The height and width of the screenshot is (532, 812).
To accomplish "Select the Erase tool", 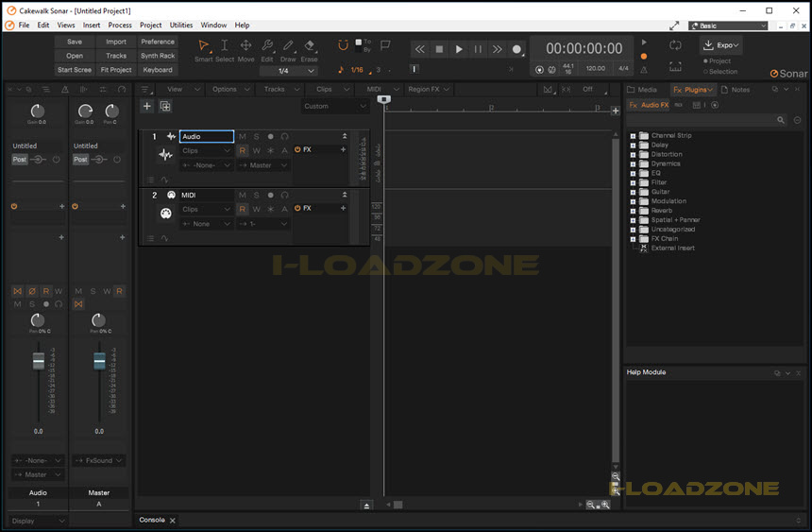I will tap(309, 50).
